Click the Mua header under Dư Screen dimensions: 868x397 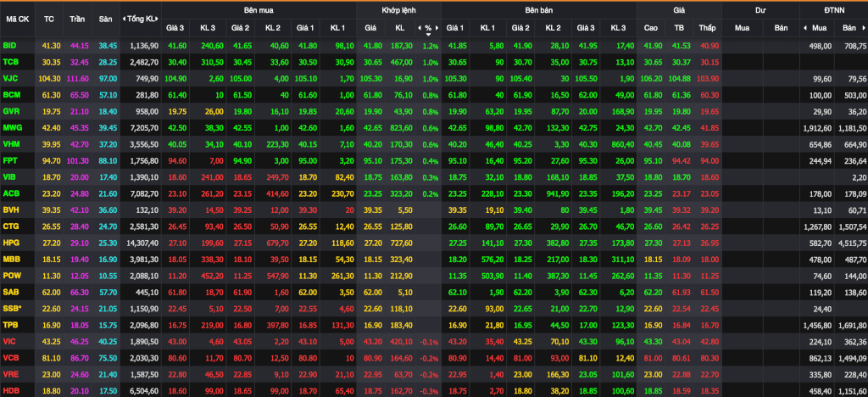[x=742, y=27]
